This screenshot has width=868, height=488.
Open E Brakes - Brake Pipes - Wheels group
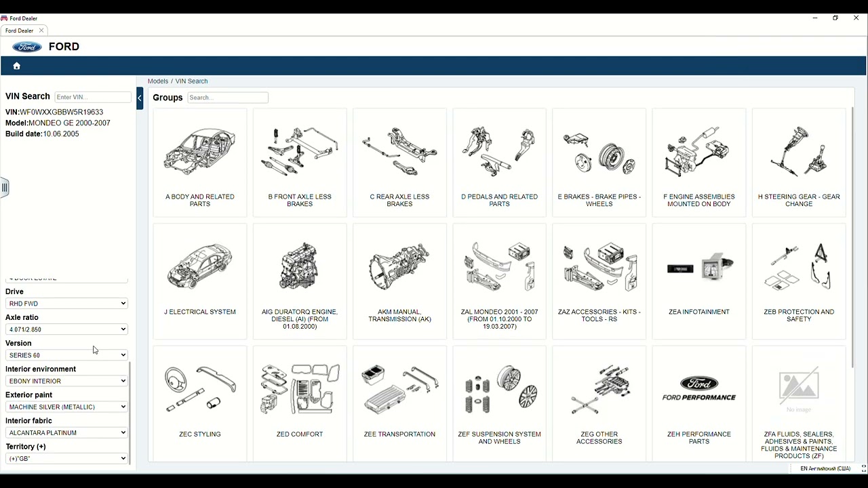click(x=599, y=163)
